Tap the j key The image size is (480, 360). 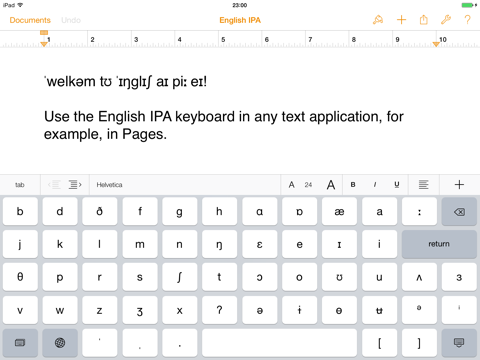click(x=20, y=244)
